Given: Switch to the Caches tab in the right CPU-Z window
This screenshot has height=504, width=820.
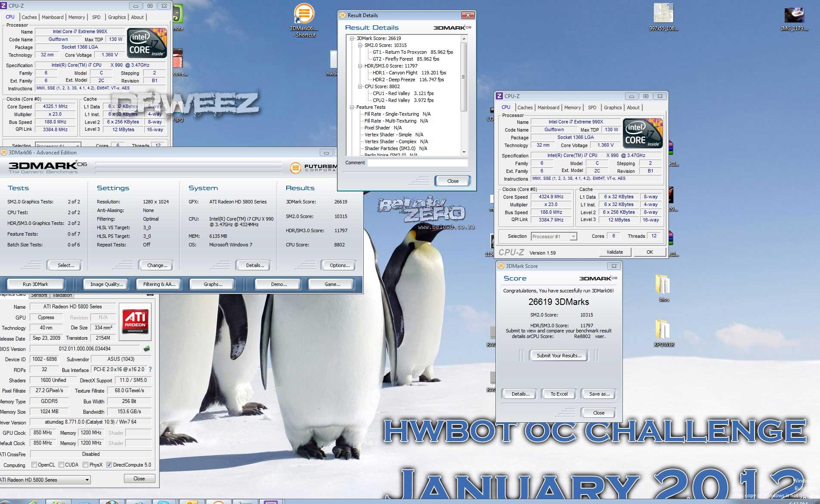Looking at the screenshot, I should (x=525, y=108).
